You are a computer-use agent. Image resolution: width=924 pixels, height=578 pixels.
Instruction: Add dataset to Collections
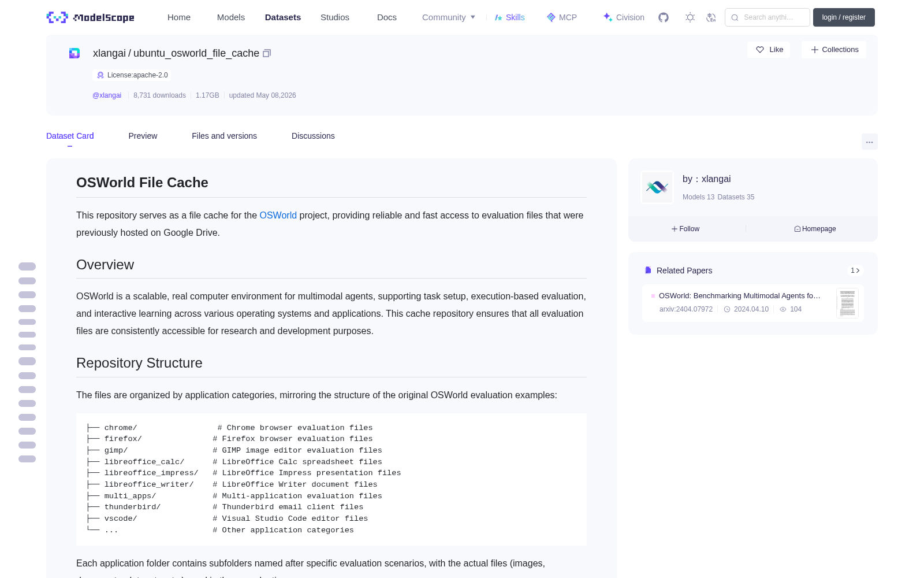834,50
